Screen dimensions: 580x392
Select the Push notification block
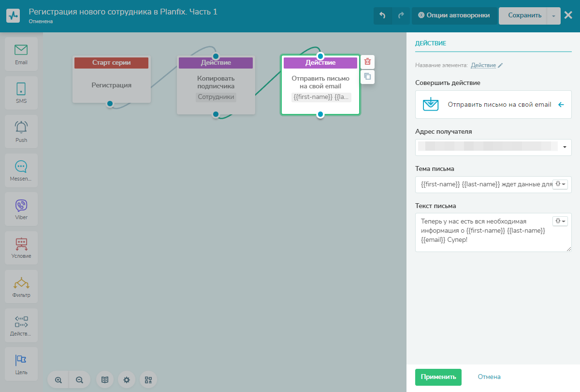point(21,131)
